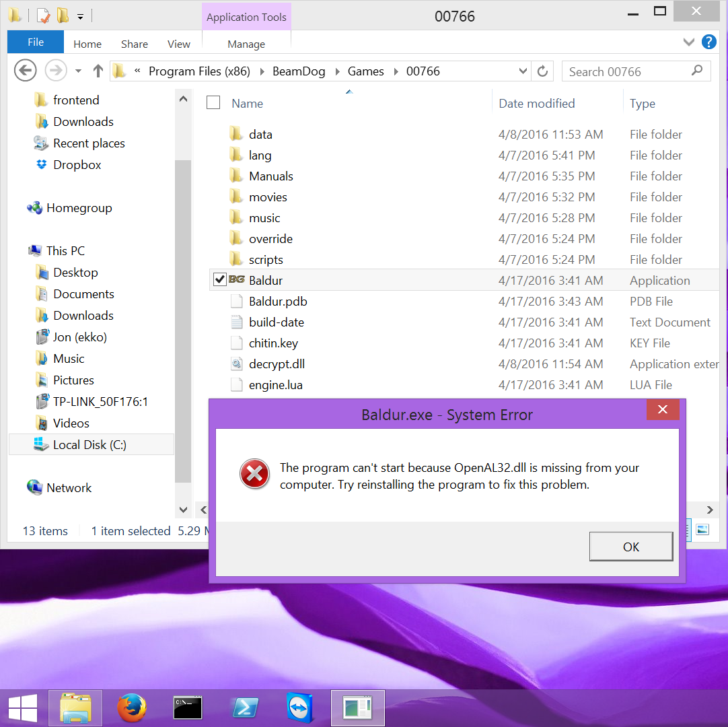Sort by the Date modified column
This screenshot has width=728, height=727.
click(x=537, y=103)
